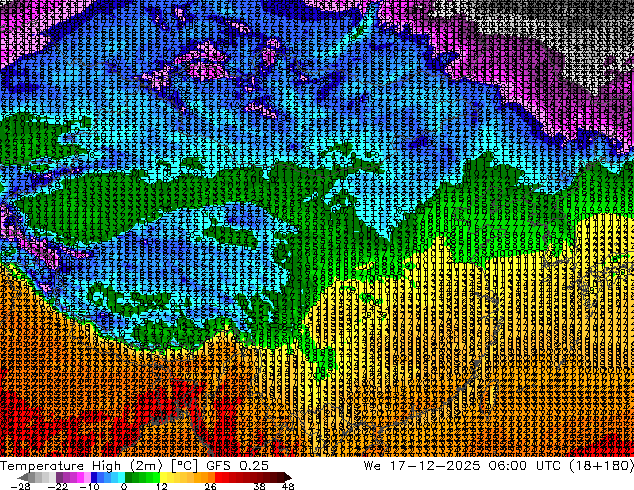The image size is (634, 490).
Task: Click the "-22" legend value
Action: click(x=58, y=486)
